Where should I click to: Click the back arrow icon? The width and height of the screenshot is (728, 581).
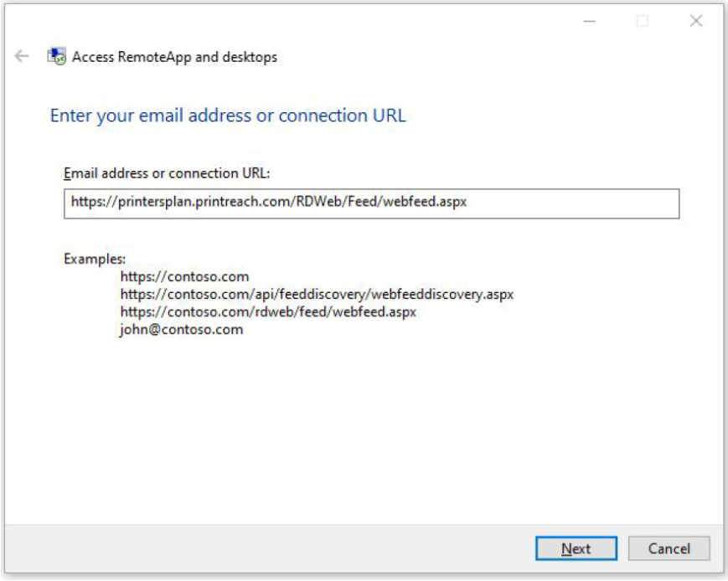pyautogui.click(x=21, y=57)
